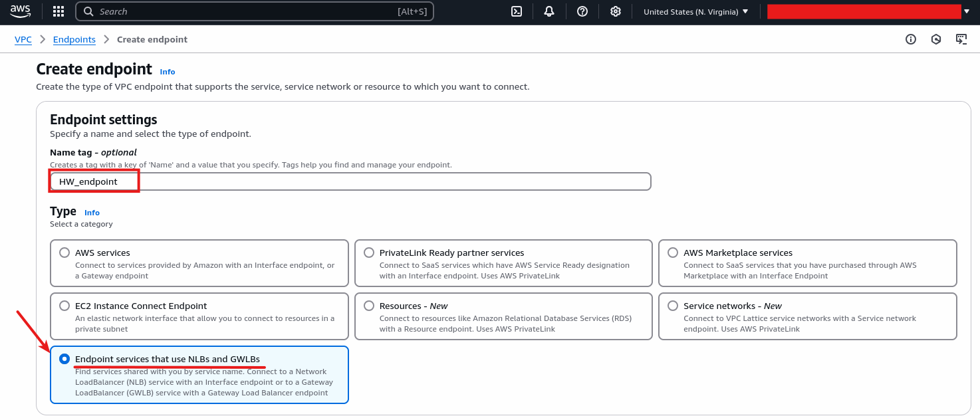Viewport: 980px width, 420px height.
Task: Open the settings gear icon
Action: point(615,11)
